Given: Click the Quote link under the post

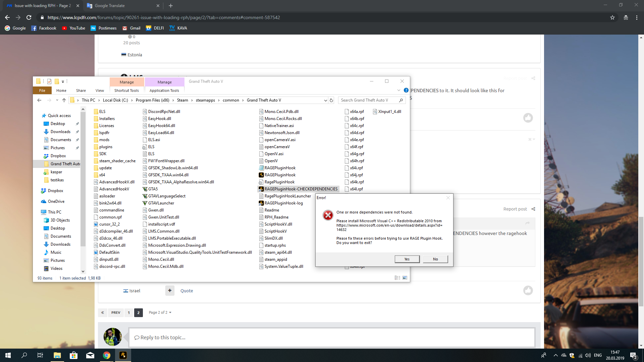Looking at the screenshot, I should click(186, 291).
